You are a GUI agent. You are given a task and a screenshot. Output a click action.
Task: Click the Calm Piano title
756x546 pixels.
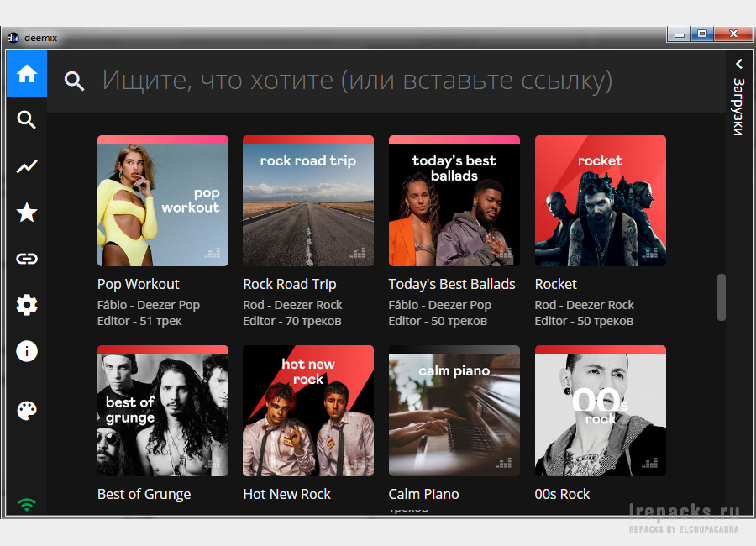(x=424, y=494)
